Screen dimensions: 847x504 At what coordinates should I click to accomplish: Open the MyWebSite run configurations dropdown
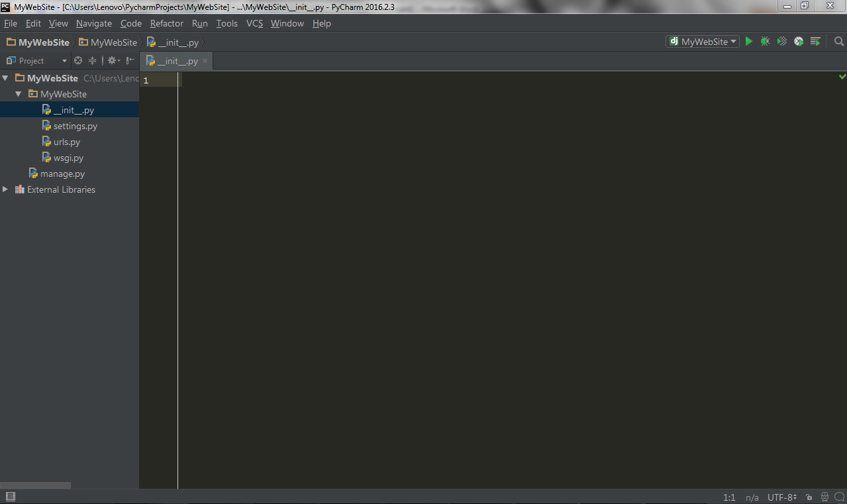702,41
